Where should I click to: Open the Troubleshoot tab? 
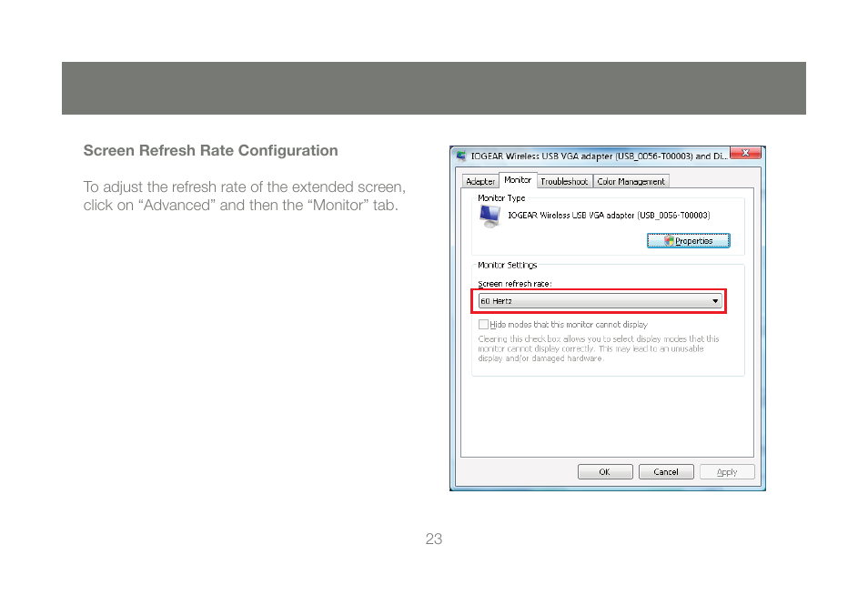pyautogui.click(x=564, y=182)
